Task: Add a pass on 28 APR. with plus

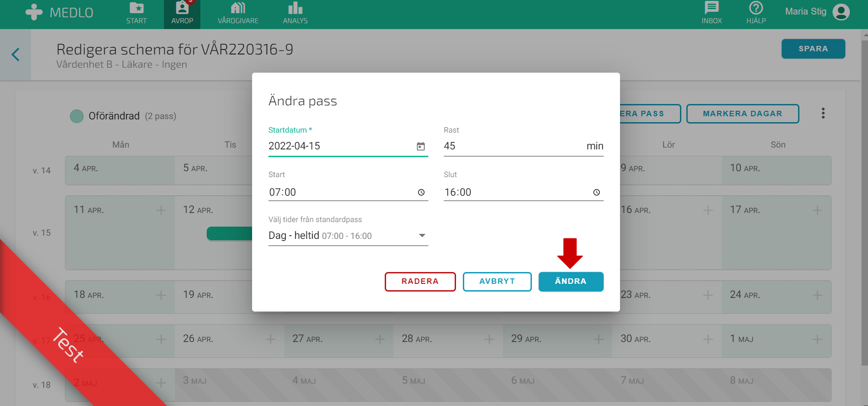Action: click(490, 339)
